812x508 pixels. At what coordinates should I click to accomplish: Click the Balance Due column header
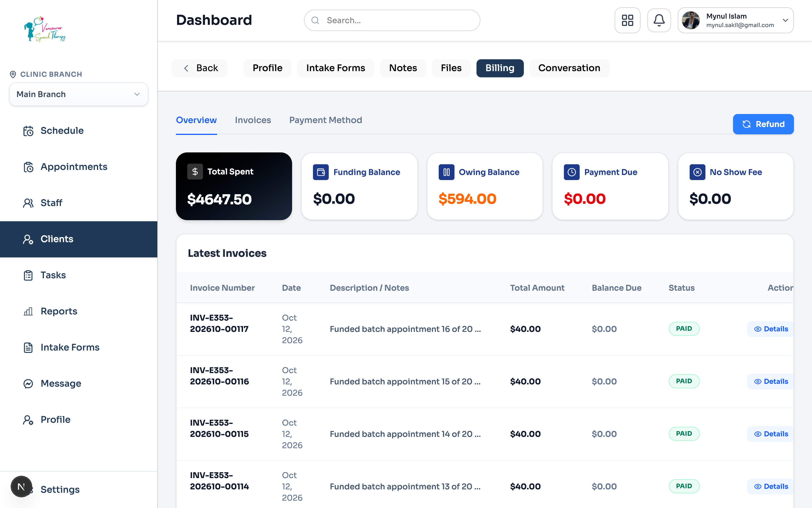click(616, 288)
